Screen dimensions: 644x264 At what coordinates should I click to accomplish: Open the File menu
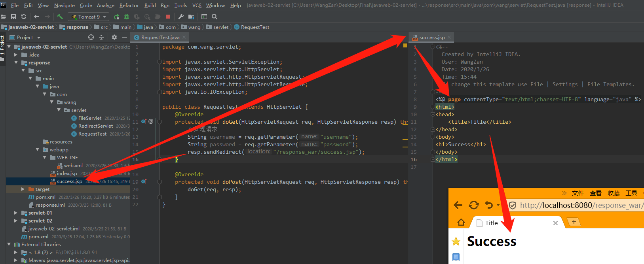pos(15,5)
